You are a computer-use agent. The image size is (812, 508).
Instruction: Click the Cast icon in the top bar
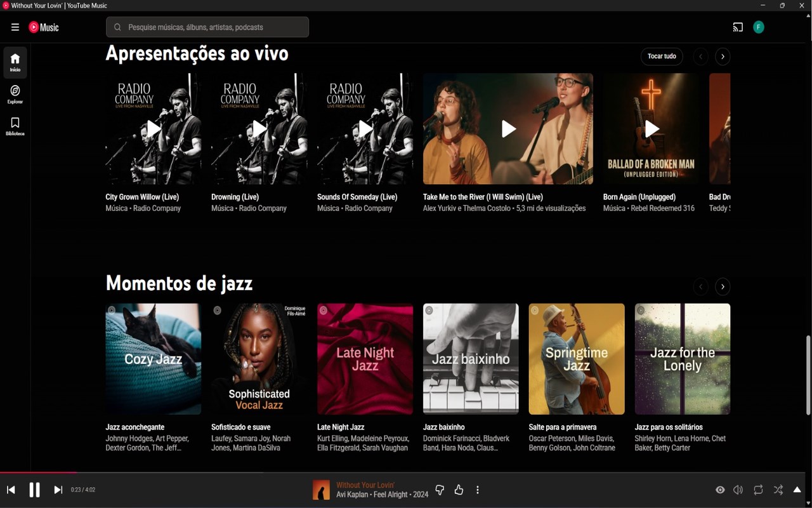click(737, 27)
